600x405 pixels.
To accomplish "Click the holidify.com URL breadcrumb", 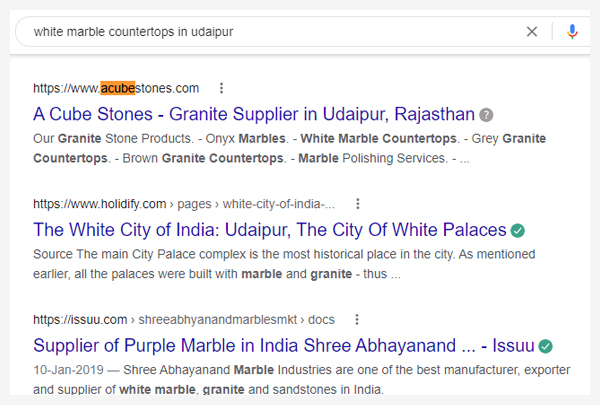I will [x=184, y=204].
